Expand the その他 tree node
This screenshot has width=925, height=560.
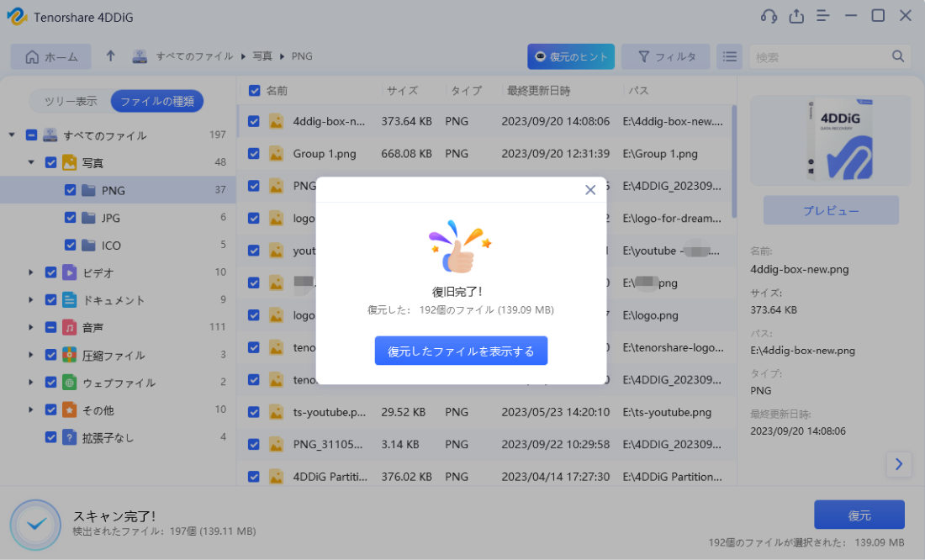click(x=31, y=409)
